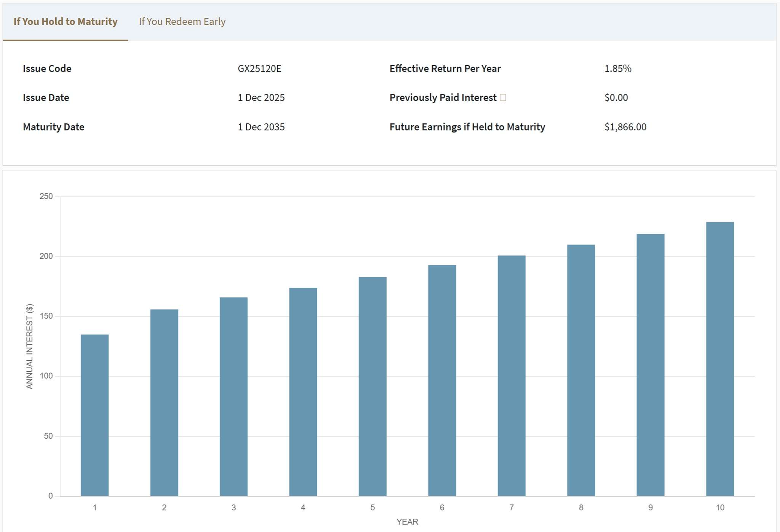This screenshot has width=780, height=532.
Task: Click the Year 1 interest bar
Action: point(94,415)
